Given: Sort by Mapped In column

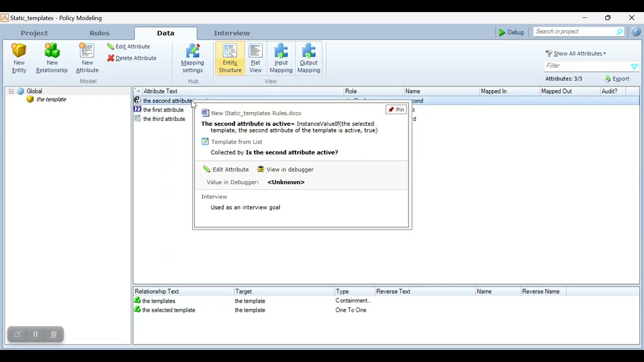Looking at the screenshot, I should 509,92.
